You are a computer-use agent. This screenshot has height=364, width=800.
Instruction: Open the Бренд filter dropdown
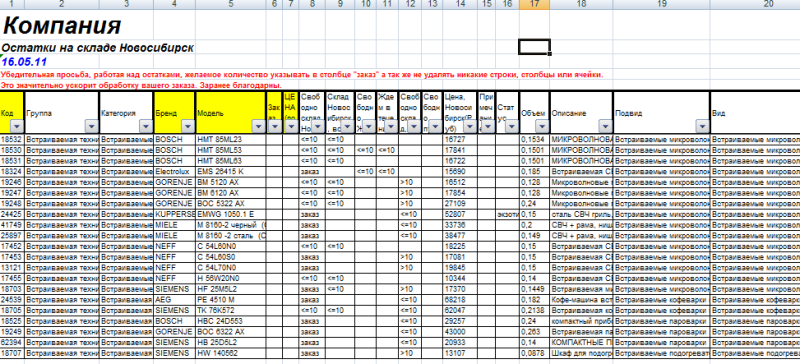click(x=188, y=126)
